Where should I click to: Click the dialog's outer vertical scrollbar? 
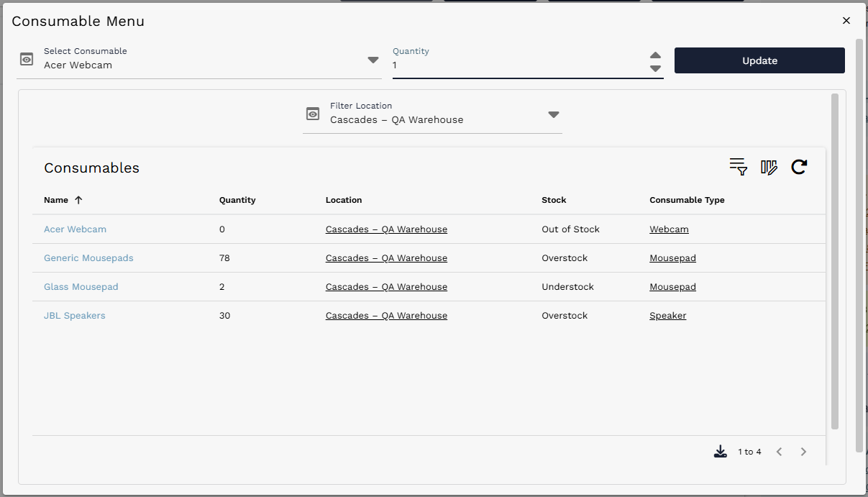[859, 245]
